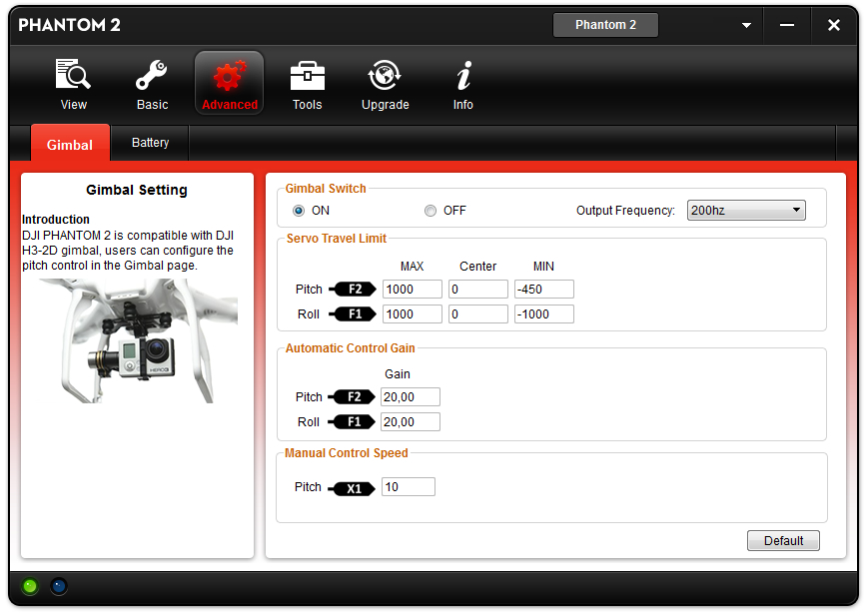Viewport: 864px width, 616px height.
Task: Click the F1 tag in Automatic Control Gain
Action: 352,422
